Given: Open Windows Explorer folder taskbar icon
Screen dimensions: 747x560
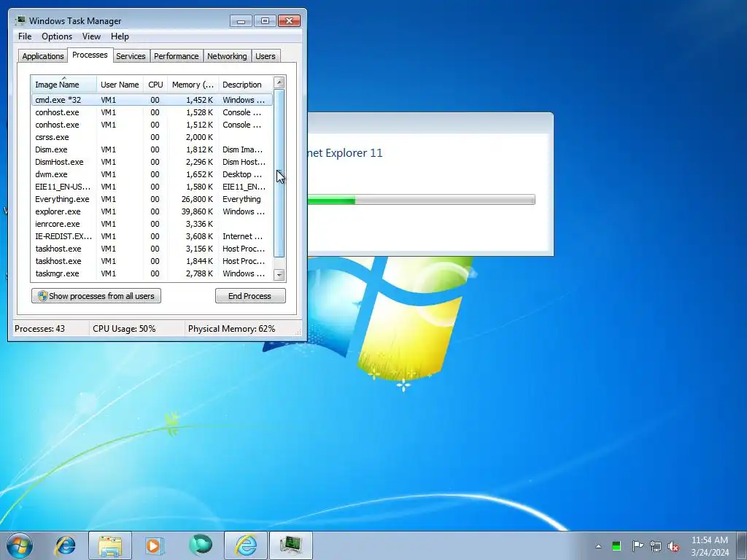Looking at the screenshot, I should click(x=110, y=545).
